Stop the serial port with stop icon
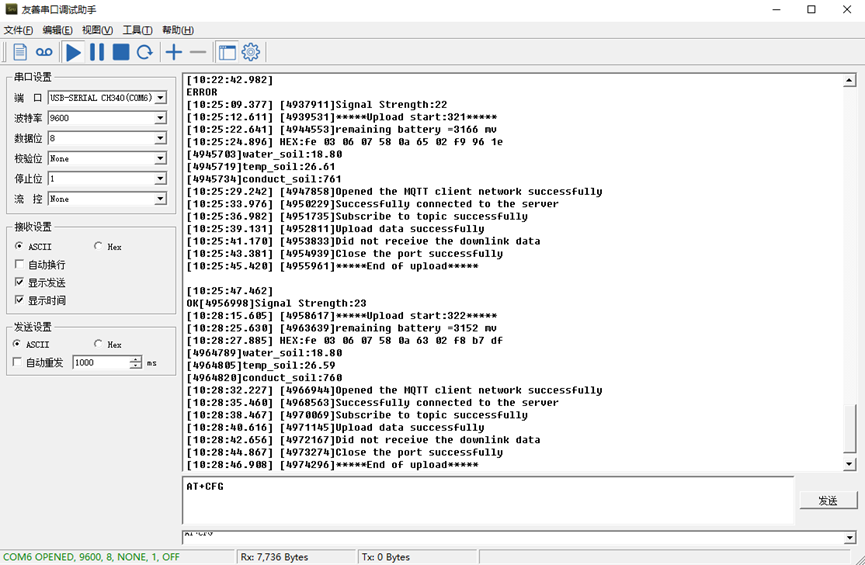 [121, 52]
